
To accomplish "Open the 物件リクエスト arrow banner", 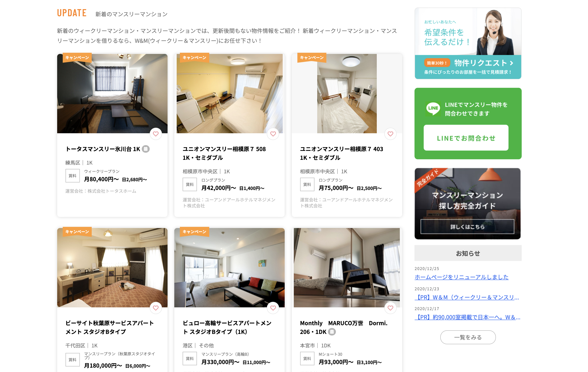I will pos(468,67).
